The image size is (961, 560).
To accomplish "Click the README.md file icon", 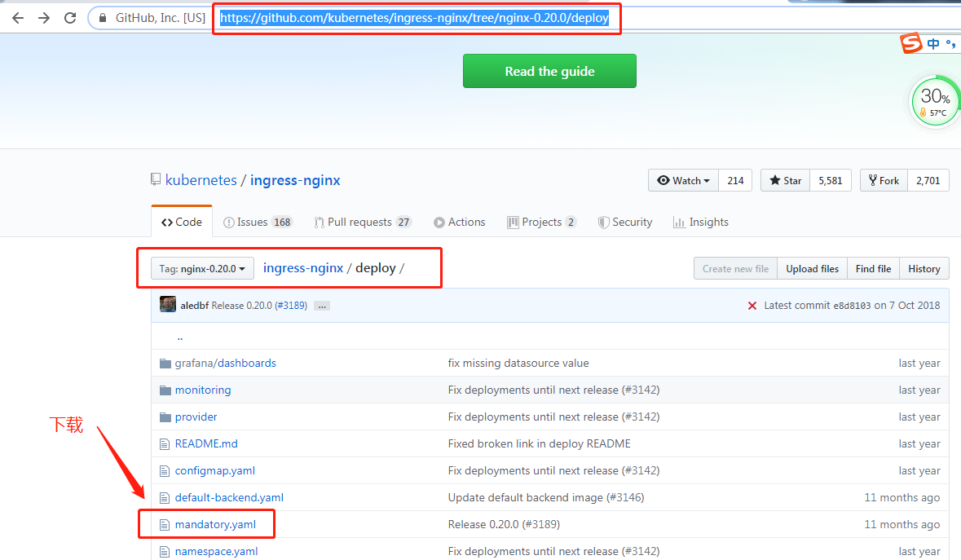I will [x=165, y=444].
